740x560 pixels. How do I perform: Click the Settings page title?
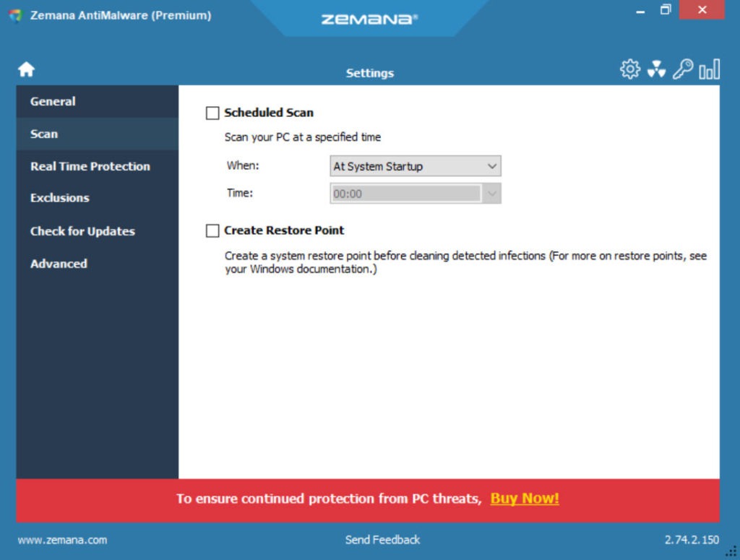pos(370,73)
